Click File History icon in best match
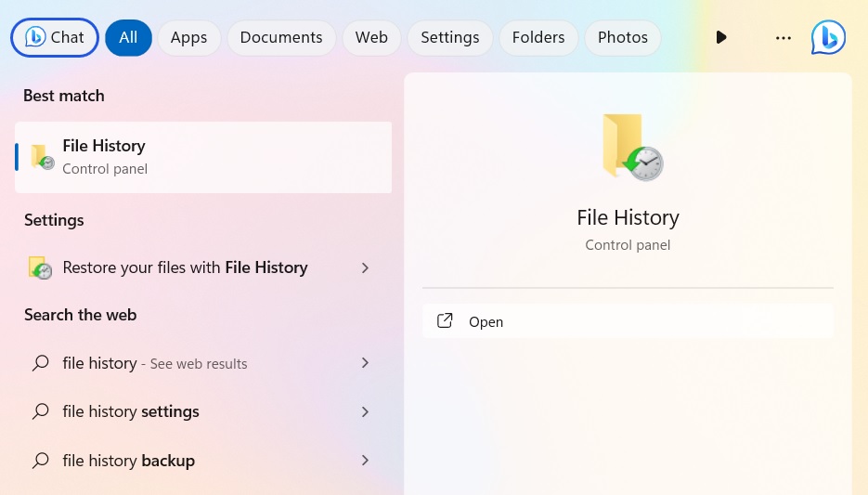868x495 pixels. pyautogui.click(x=42, y=157)
